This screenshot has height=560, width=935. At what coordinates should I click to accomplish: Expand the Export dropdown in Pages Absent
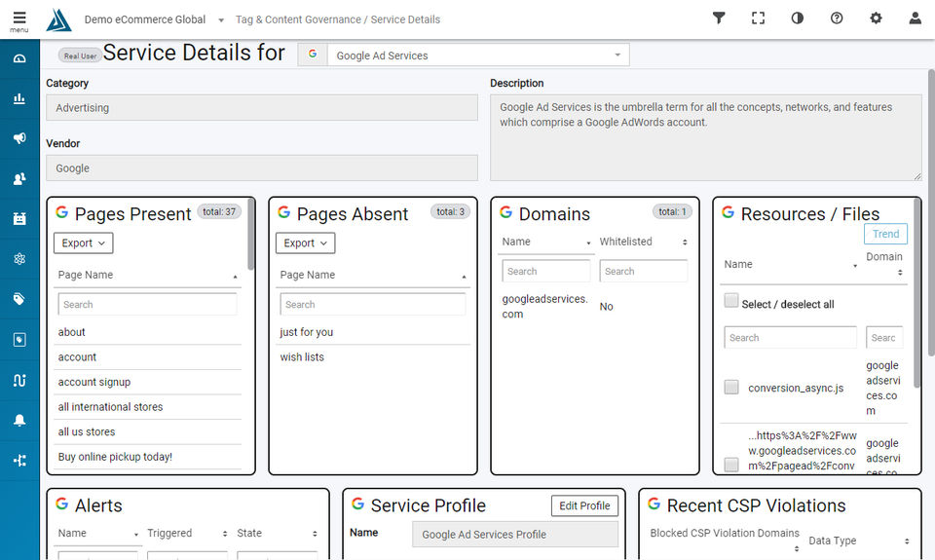point(306,243)
